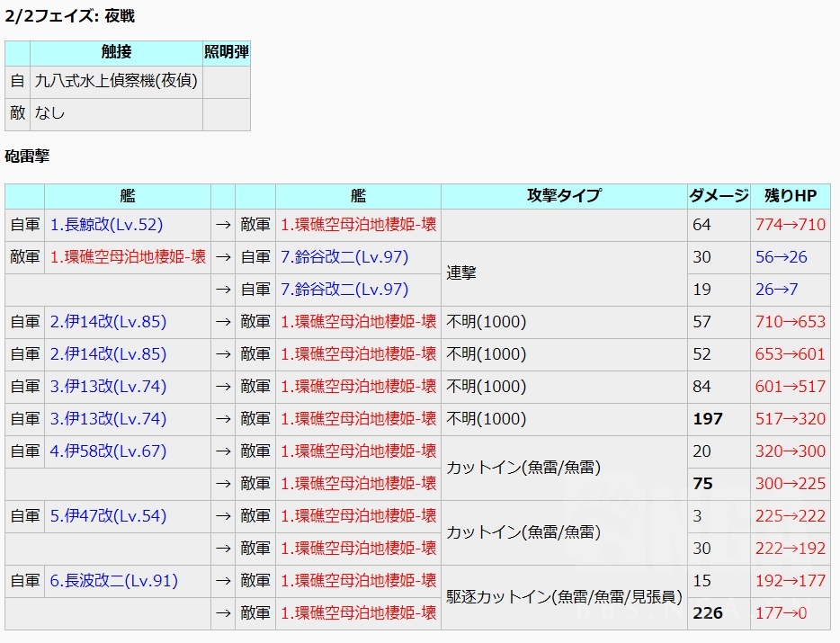Image resolution: width=840 pixels, height=643 pixels.
Task: Select the 残りHP column header
Action: coord(790,196)
